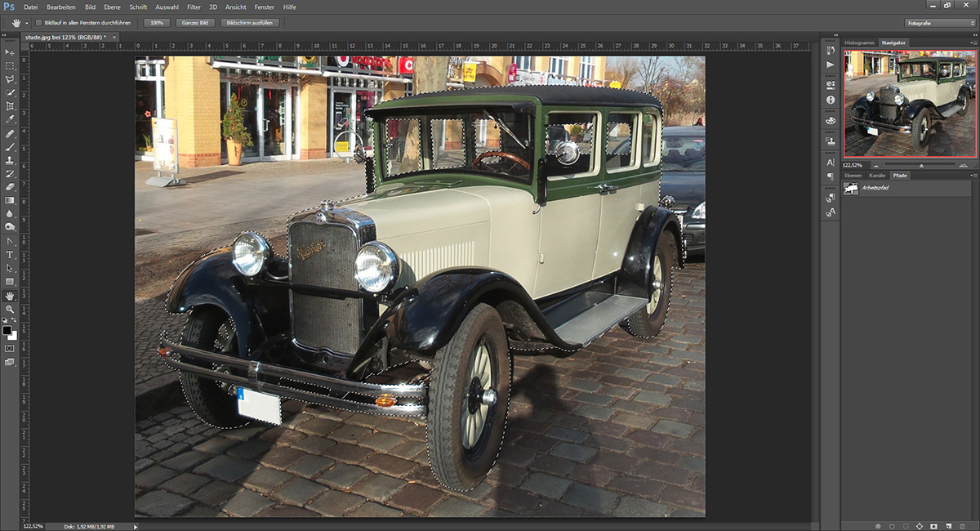The width and height of the screenshot is (980, 531).
Task: Switch to the Ebenen tab
Action: click(853, 176)
